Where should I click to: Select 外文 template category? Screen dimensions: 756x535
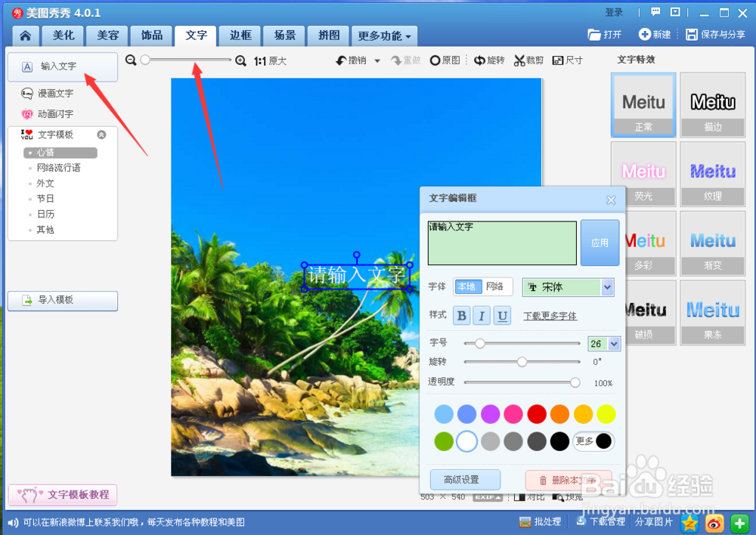tap(45, 183)
